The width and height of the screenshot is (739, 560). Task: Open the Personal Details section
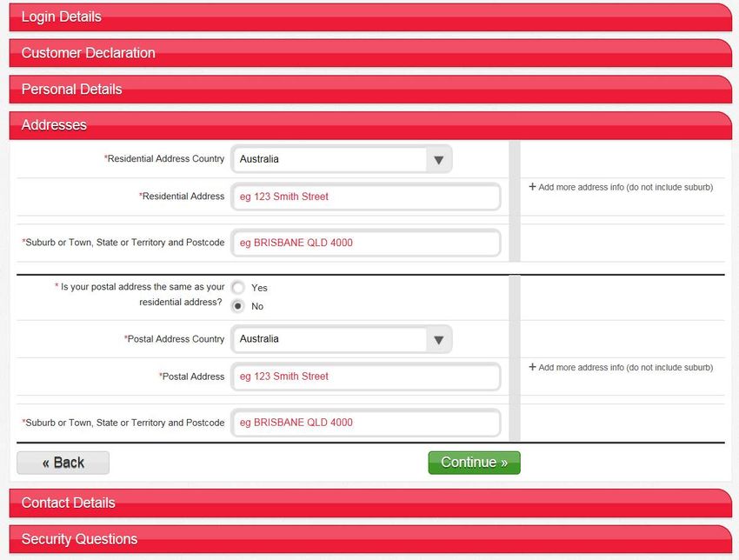point(370,89)
